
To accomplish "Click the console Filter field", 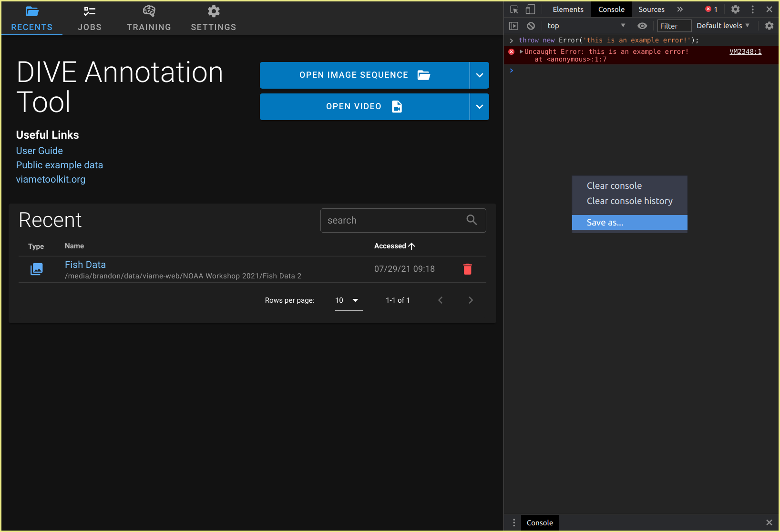I will (x=674, y=26).
